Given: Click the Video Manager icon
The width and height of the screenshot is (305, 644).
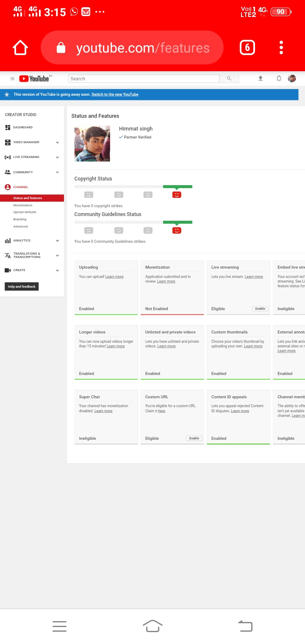Looking at the screenshot, I should (x=8, y=142).
